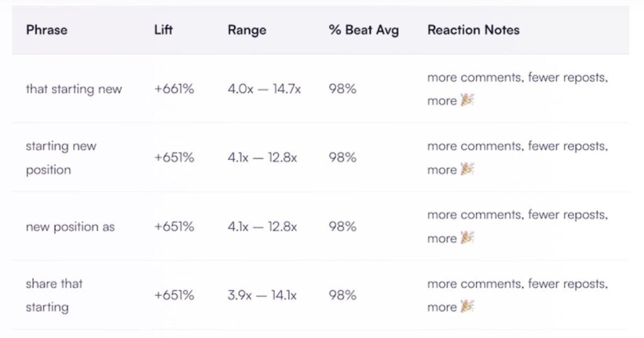Image resolution: width=644 pixels, height=338 pixels.
Task: Click the range value for "new position as"
Action: pyautogui.click(x=262, y=227)
